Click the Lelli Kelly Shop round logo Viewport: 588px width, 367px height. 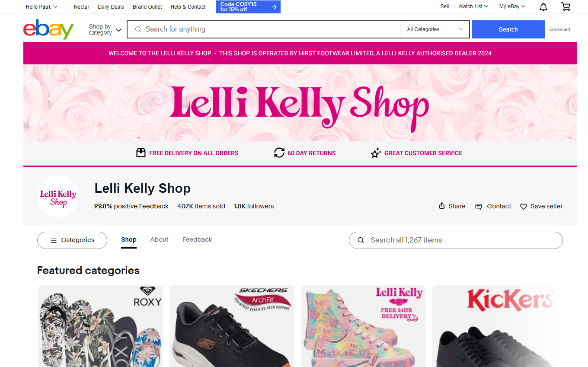coord(58,196)
